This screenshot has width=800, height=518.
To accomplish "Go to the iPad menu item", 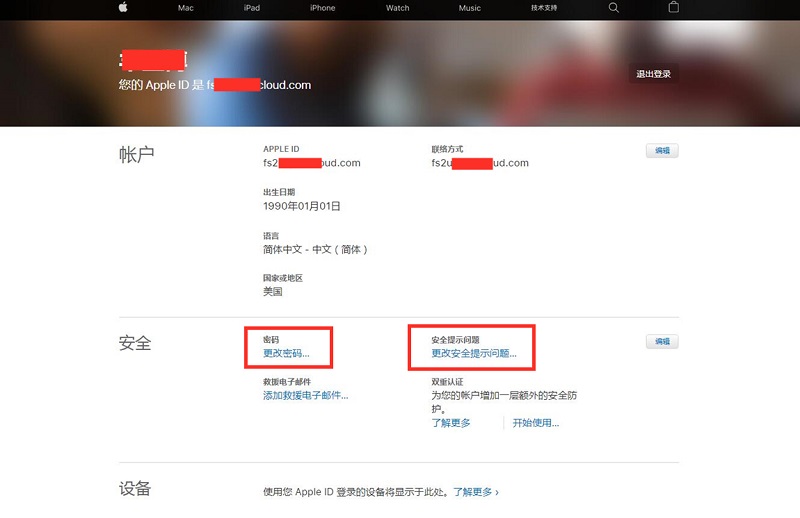I will 252,8.
